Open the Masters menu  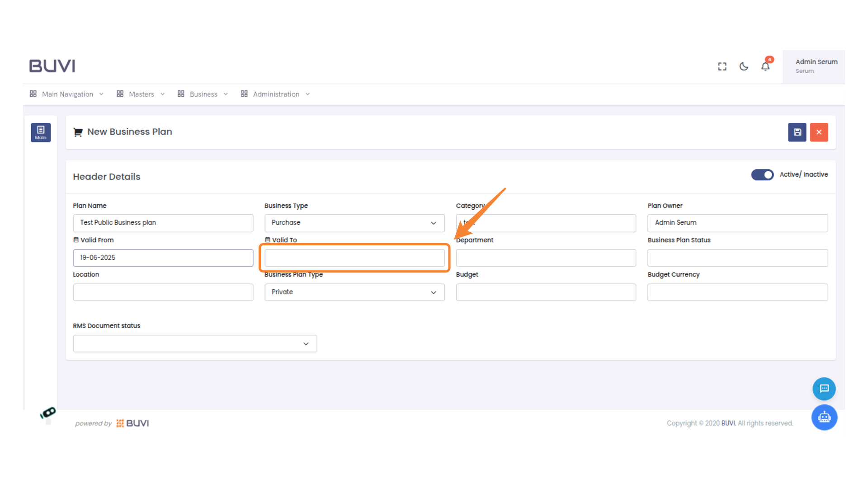pos(141,94)
